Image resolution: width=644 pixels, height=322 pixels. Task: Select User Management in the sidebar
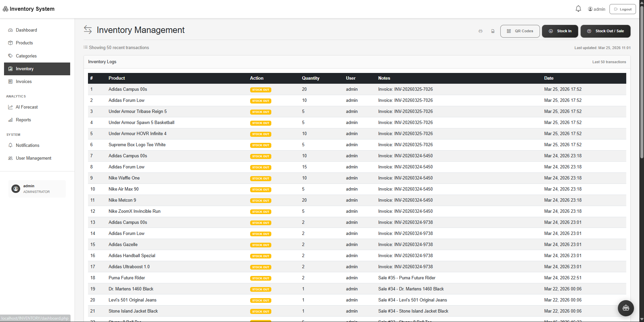click(33, 158)
